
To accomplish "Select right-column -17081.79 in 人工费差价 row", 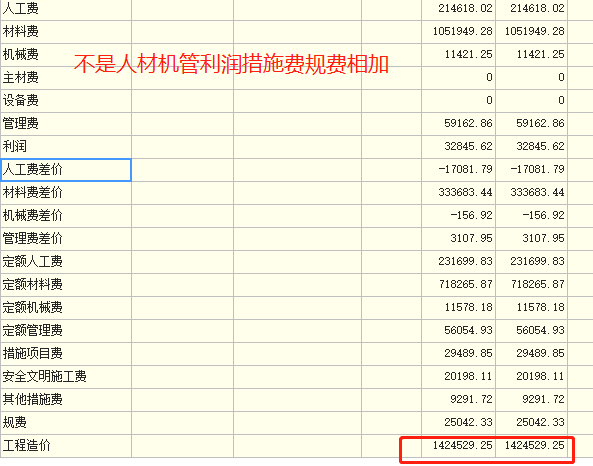I will [537, 169].
